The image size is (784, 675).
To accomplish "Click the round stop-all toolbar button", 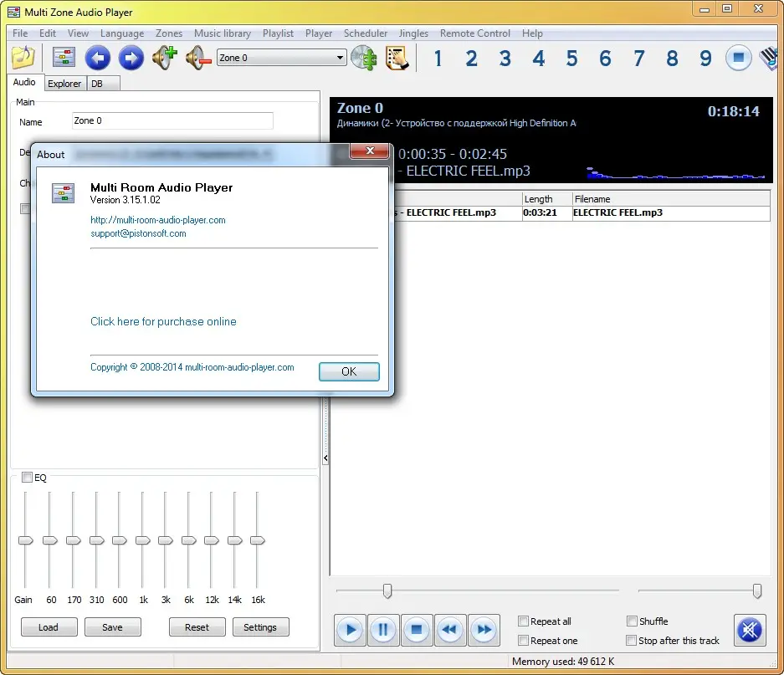I will click(739, 58).
